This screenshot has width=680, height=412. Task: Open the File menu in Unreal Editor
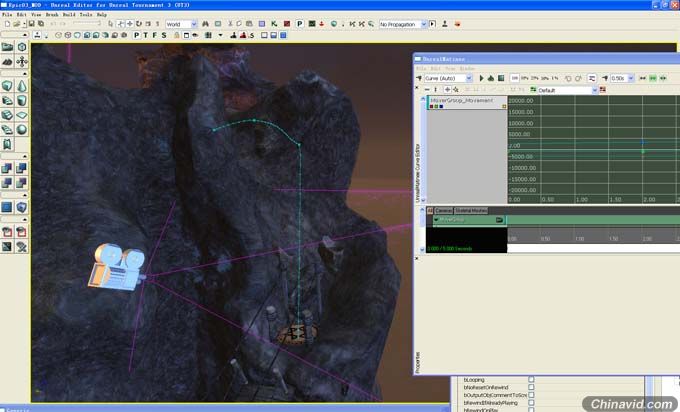click(7, 14)
